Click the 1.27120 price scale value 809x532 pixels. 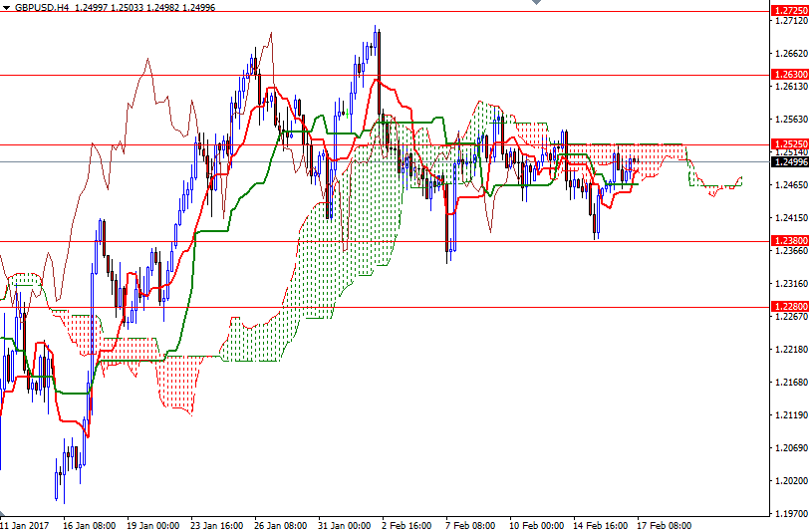click(x=791, y=21)
